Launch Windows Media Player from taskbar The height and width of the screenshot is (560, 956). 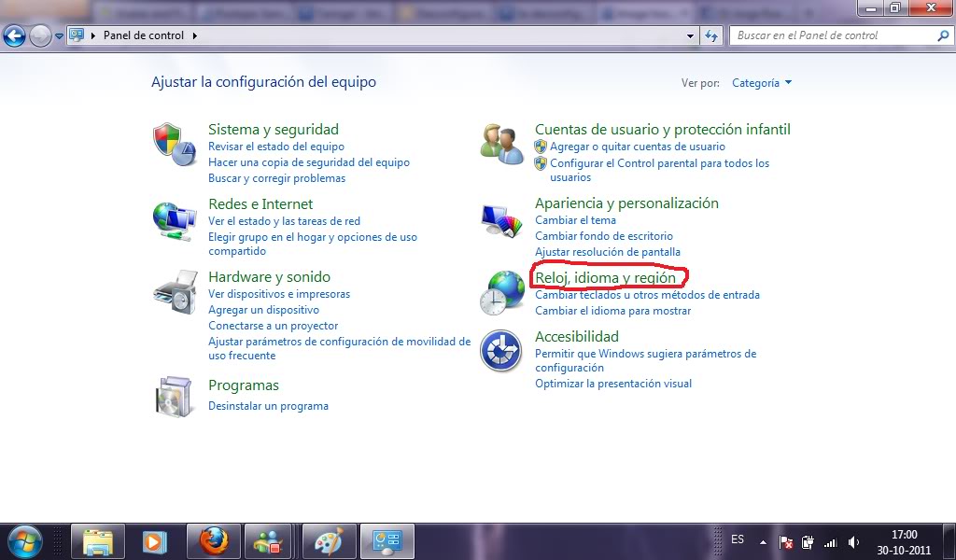[155, 541]
